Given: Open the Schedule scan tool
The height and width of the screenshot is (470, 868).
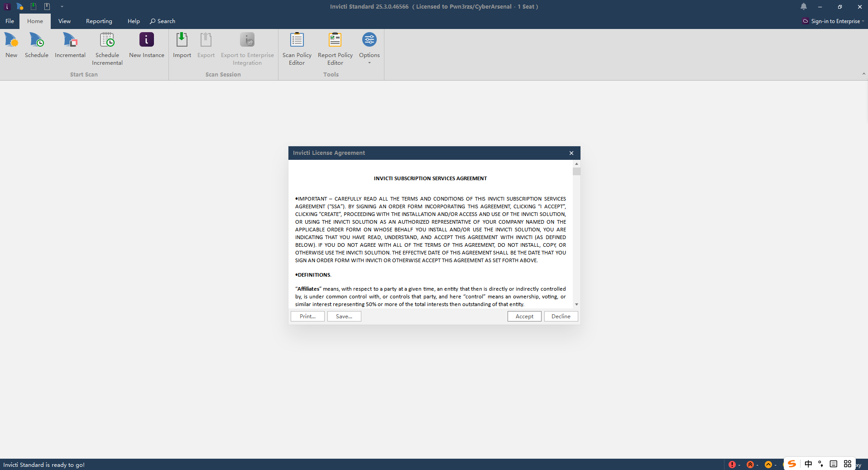Looking at the screenshot, I should click(x=37, y=45).
